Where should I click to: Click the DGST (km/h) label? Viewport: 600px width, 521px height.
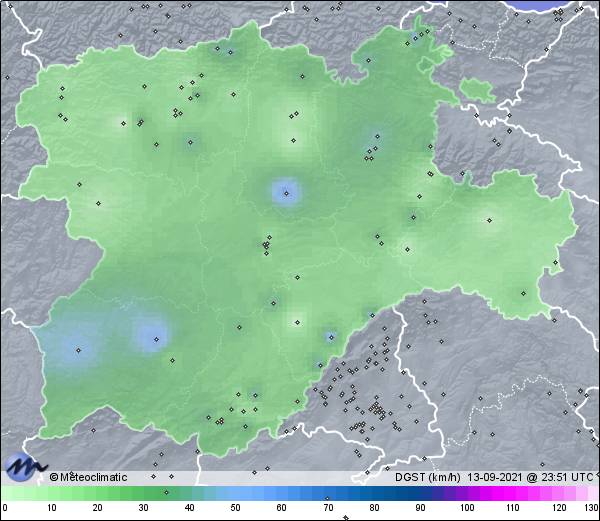[x=428, y=477]
